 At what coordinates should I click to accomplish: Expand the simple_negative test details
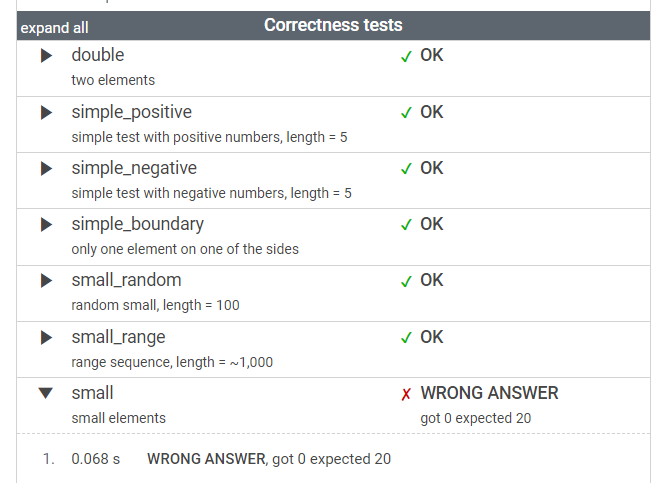tap(46, 168)
